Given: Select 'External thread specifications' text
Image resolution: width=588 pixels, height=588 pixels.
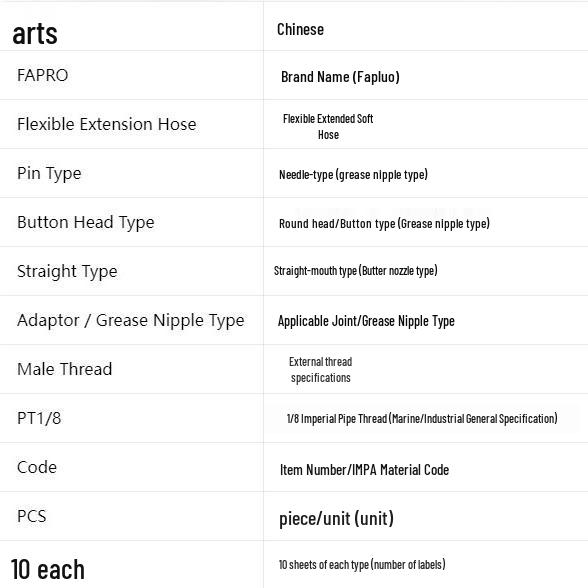Looking at the screenshot, I should tap(321, 370).
